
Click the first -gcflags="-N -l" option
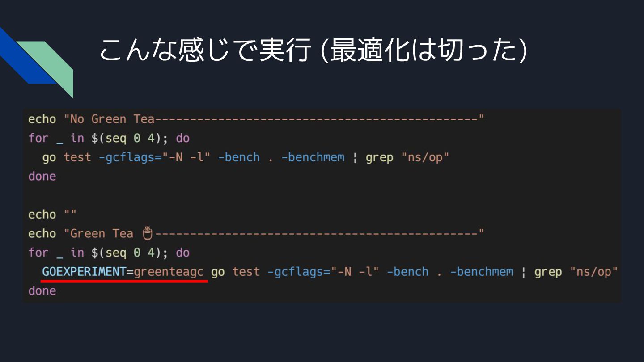point(154,157)
